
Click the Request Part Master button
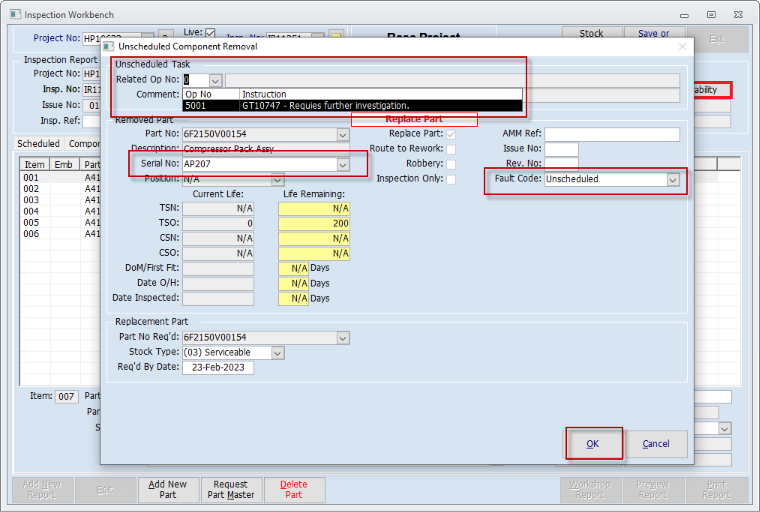(231, 489)
